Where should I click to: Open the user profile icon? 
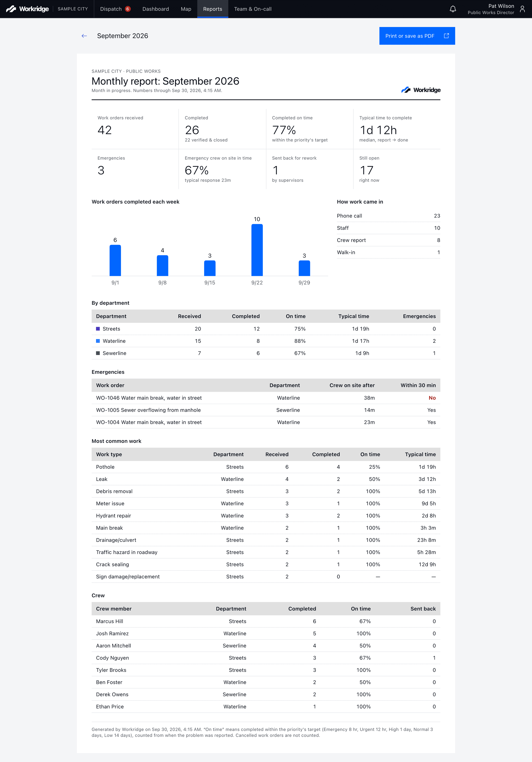(x=522, y=9)
